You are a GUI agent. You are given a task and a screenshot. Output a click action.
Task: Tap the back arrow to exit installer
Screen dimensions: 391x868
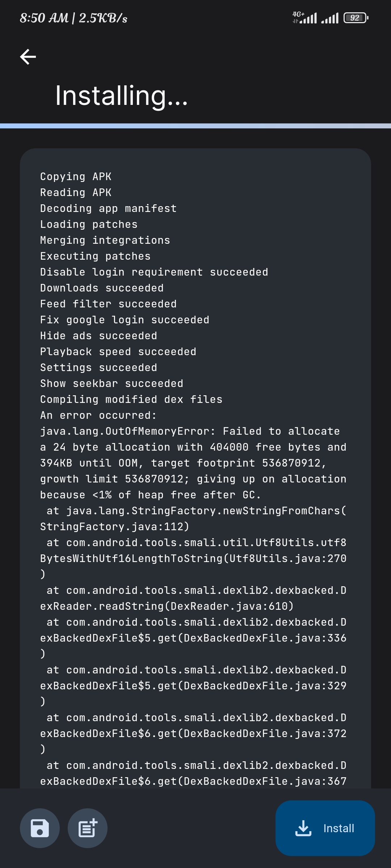pyautogui.click(x=28, y=57)
